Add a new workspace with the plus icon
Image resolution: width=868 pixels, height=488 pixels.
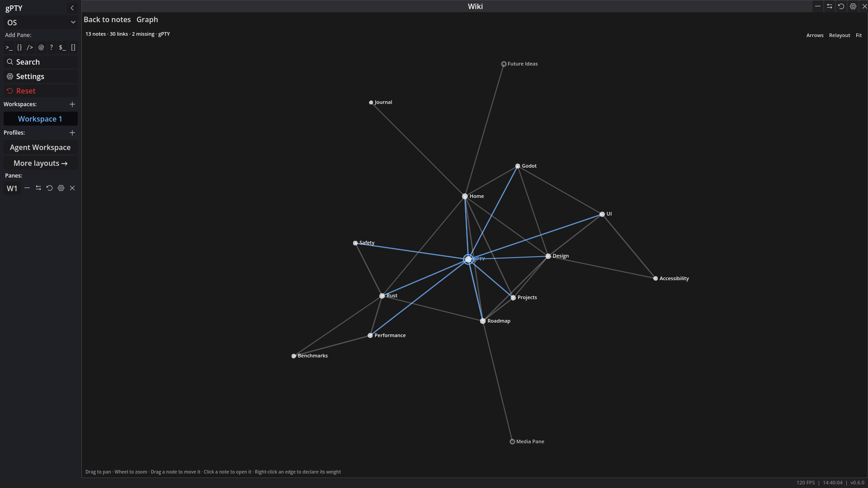pyautogui.click(x=72, y=104)
